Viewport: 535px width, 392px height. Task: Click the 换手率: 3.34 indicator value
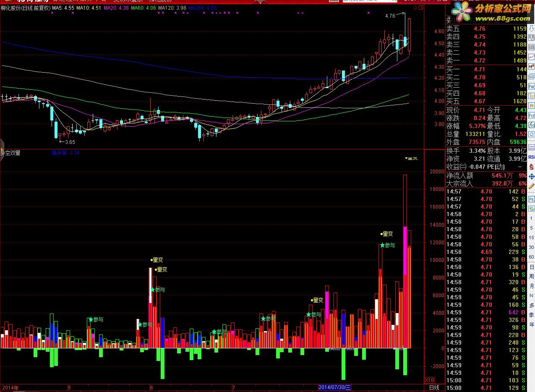[x=65, y=153]
